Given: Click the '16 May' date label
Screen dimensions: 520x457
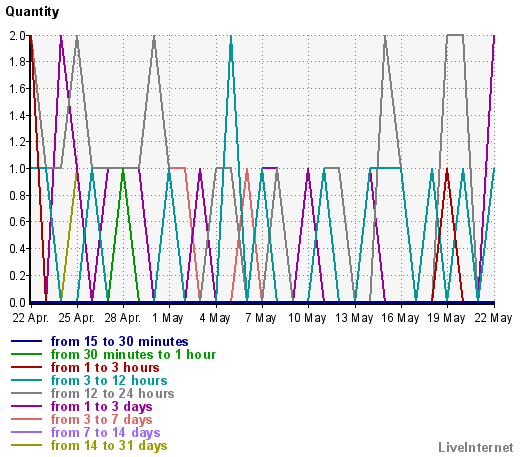Looking at the screenshot, I should click(400, 318).
